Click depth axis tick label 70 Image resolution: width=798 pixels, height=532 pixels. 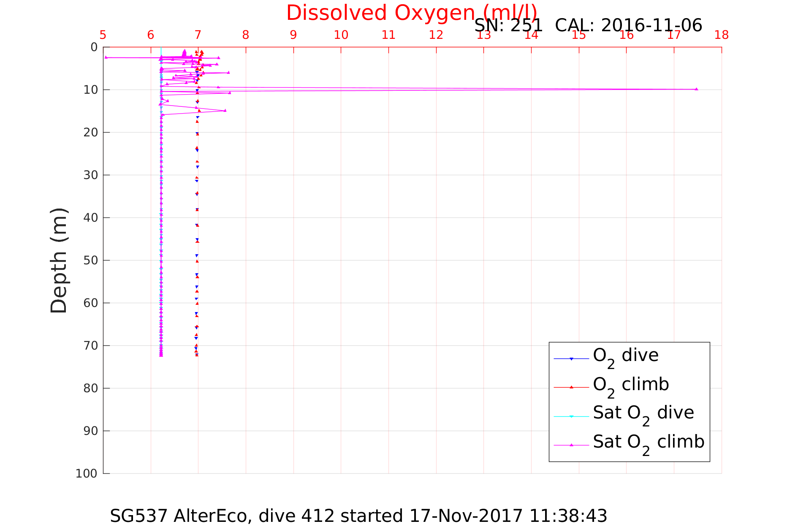coord(91,346)
